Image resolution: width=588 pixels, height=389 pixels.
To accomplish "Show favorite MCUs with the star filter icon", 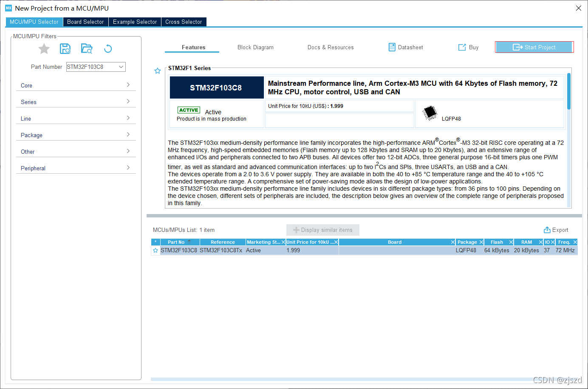I will coord(44,49).
